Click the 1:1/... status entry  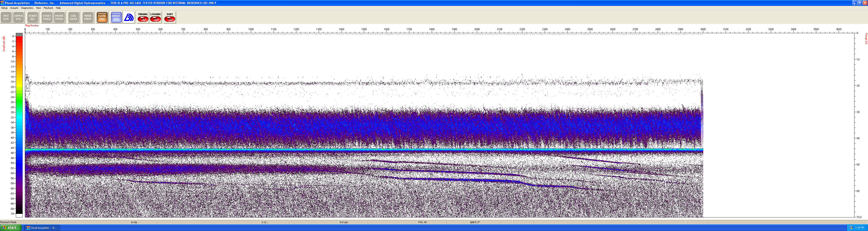click(265, 222)
